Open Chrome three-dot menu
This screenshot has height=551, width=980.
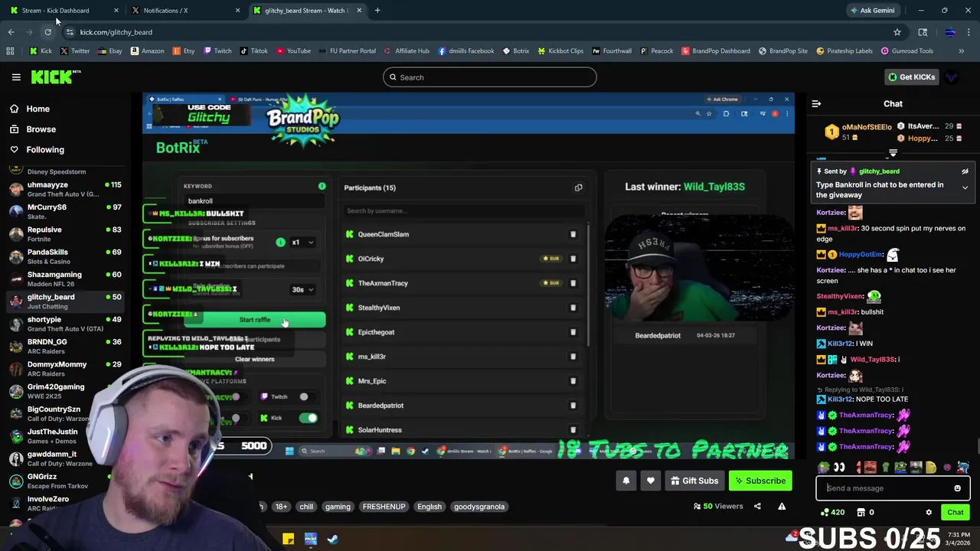pos(969,32)
